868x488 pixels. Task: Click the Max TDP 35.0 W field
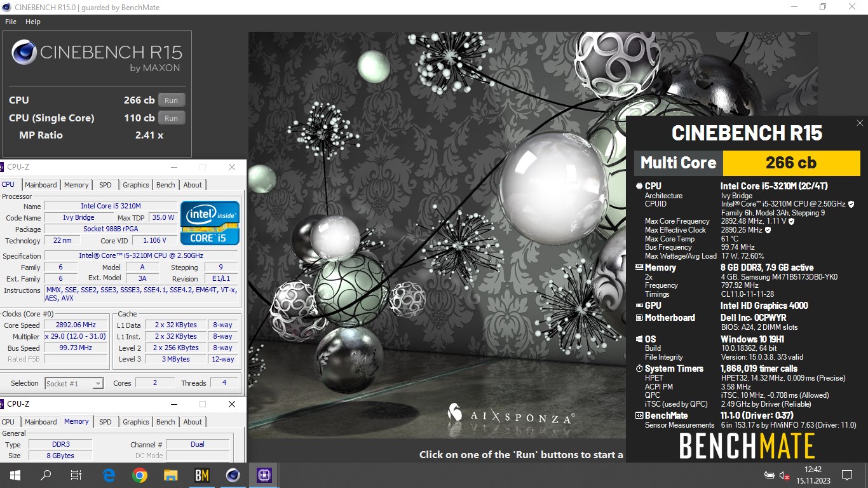[x=163, y=218]
